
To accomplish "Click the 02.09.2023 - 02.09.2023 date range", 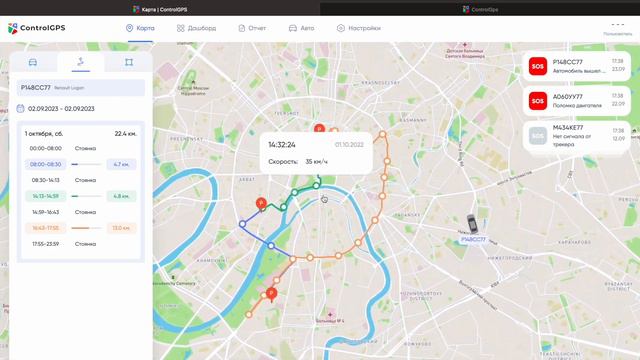I will 61,109.
